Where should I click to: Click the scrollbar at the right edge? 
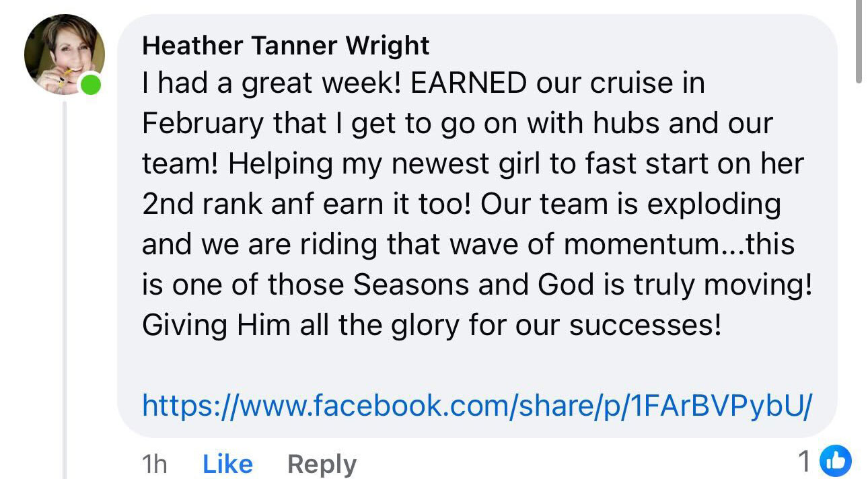(x=859, y=40)
